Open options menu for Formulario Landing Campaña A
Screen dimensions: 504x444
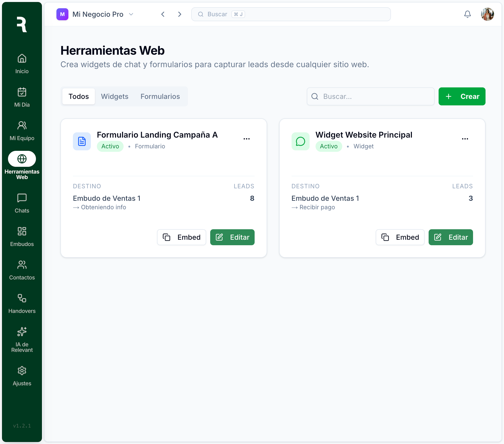246,139
